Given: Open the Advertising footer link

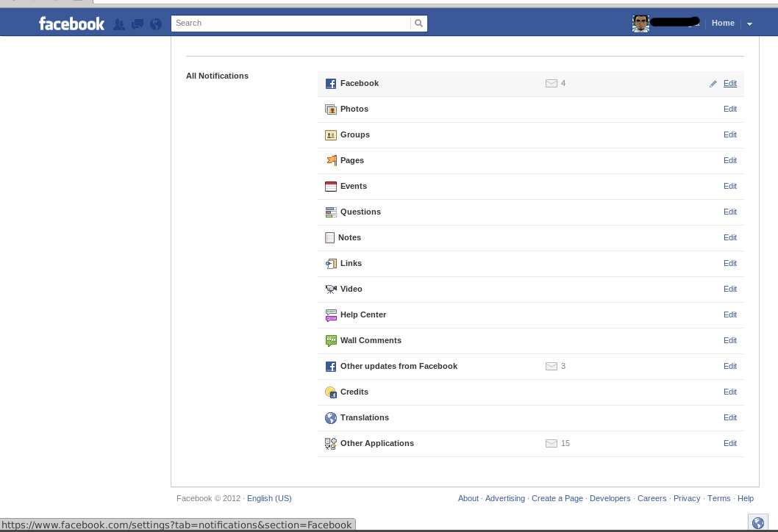Looking at the screenshot, I should coord(505,499).
